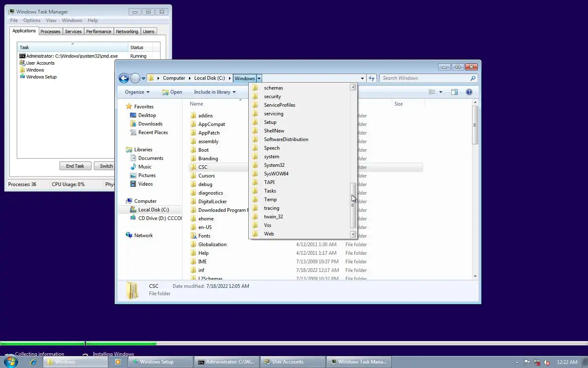The image size is (588, 368).
Task: Select the Documents library icon
Action: [x=133, y=158]
